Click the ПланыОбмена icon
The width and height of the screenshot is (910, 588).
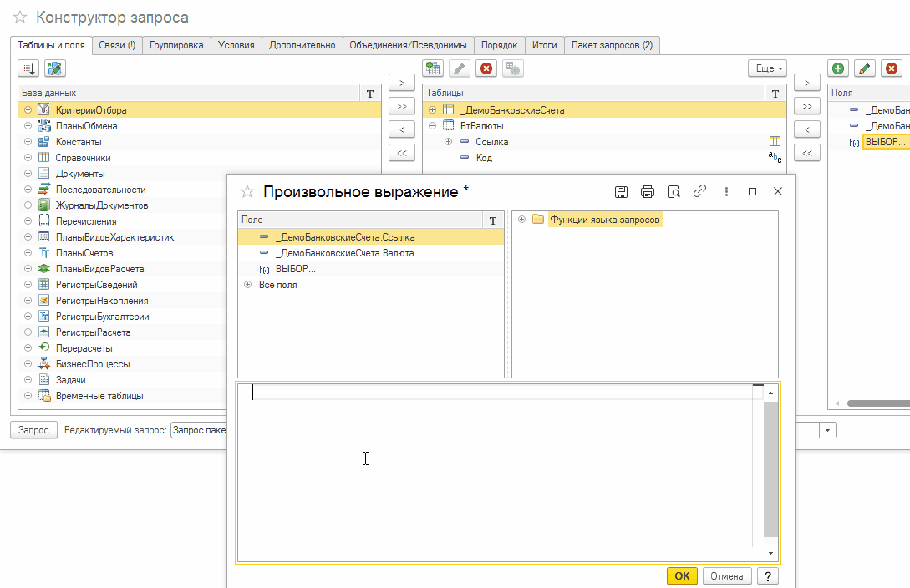point(44,126)
